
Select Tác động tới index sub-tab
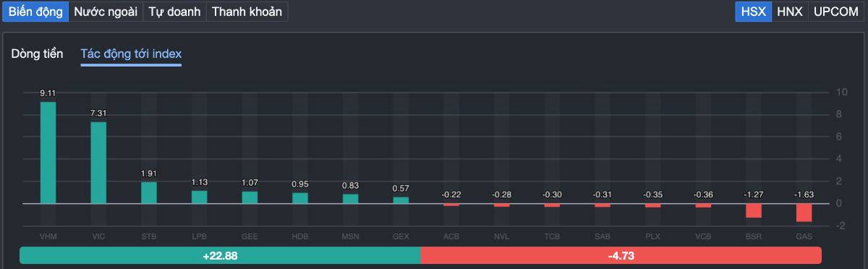(x=131, y=54)
